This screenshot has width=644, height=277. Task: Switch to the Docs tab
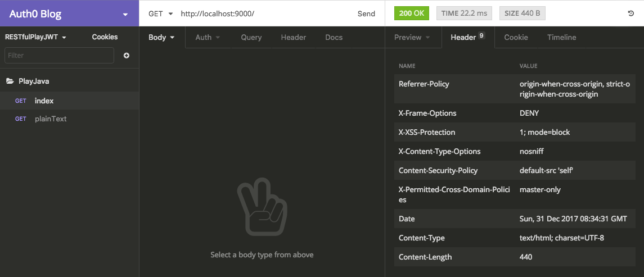tap(334, 38)
